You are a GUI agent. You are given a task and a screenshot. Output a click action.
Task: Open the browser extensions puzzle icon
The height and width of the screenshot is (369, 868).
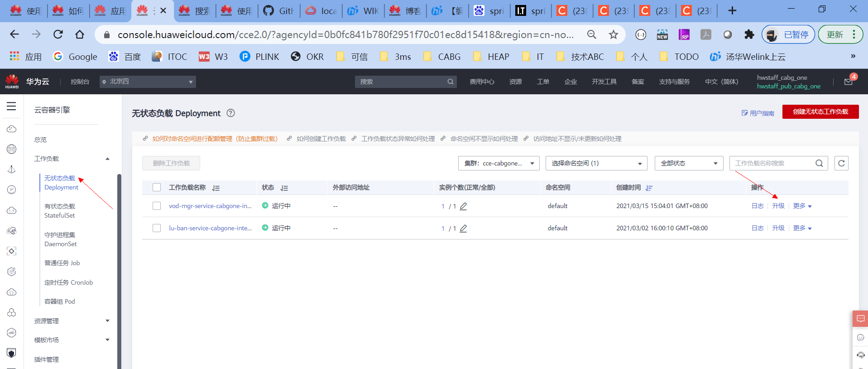pos(749,34)
